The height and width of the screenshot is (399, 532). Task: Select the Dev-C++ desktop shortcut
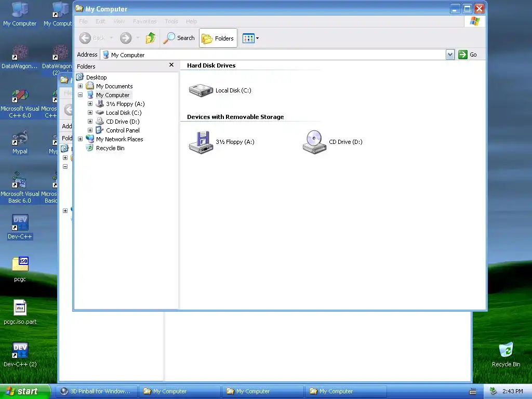[x=20, y=227]
